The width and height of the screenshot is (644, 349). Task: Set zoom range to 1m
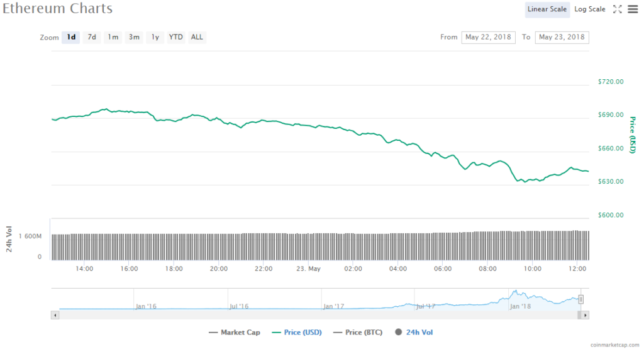[x=113, y=37]
